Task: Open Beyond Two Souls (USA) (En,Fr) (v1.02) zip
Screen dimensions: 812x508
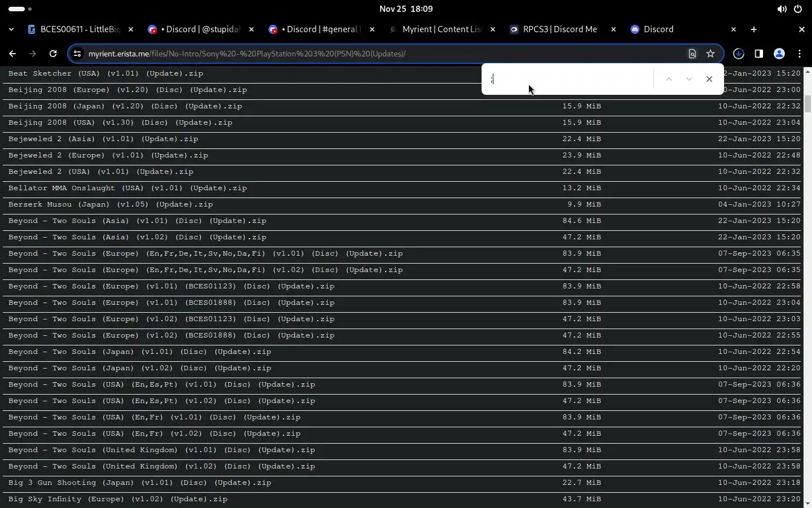Action: 155,433
